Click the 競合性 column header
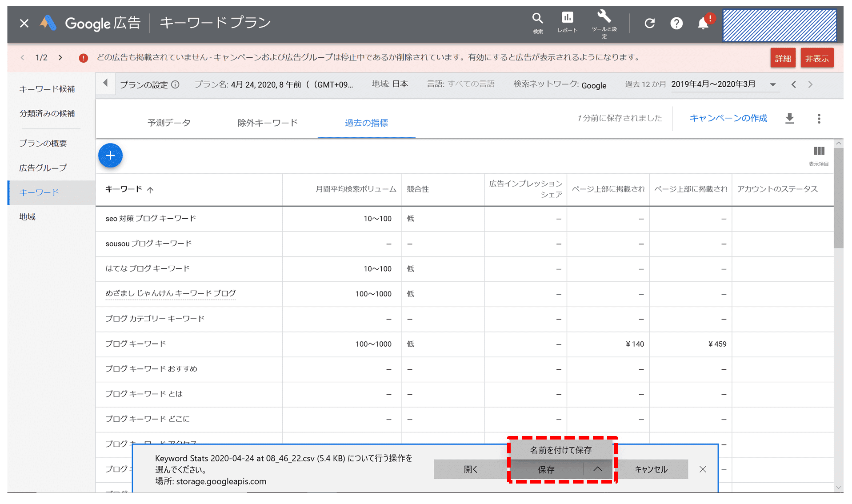The height and width of the screenshot is (504, 852). (x=418, y=189)
